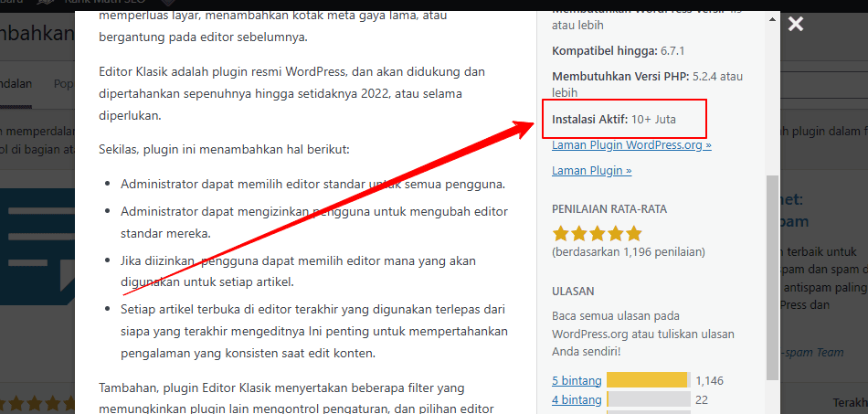Click the bullet starting Jika diizinkan
Screen dimensions: 868x414
coord(298,271)
